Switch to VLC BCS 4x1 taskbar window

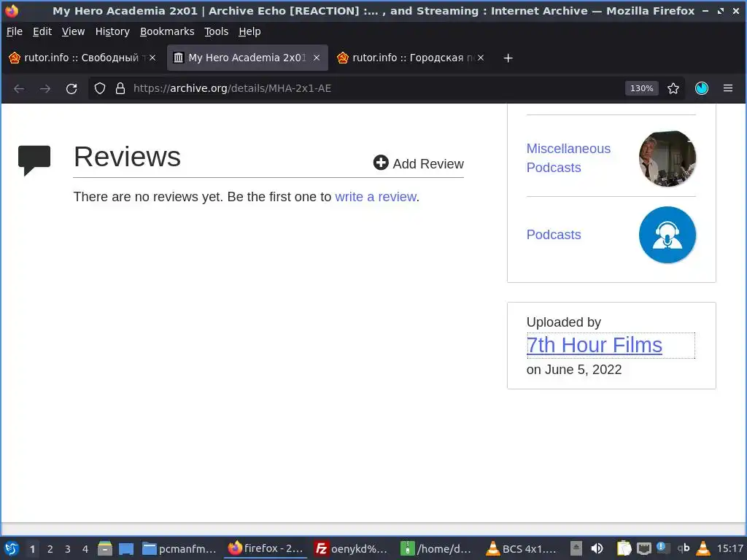pos(521,549)
